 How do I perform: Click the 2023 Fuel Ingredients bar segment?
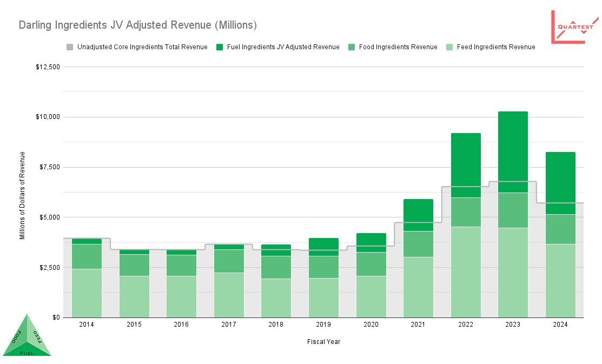513,152
